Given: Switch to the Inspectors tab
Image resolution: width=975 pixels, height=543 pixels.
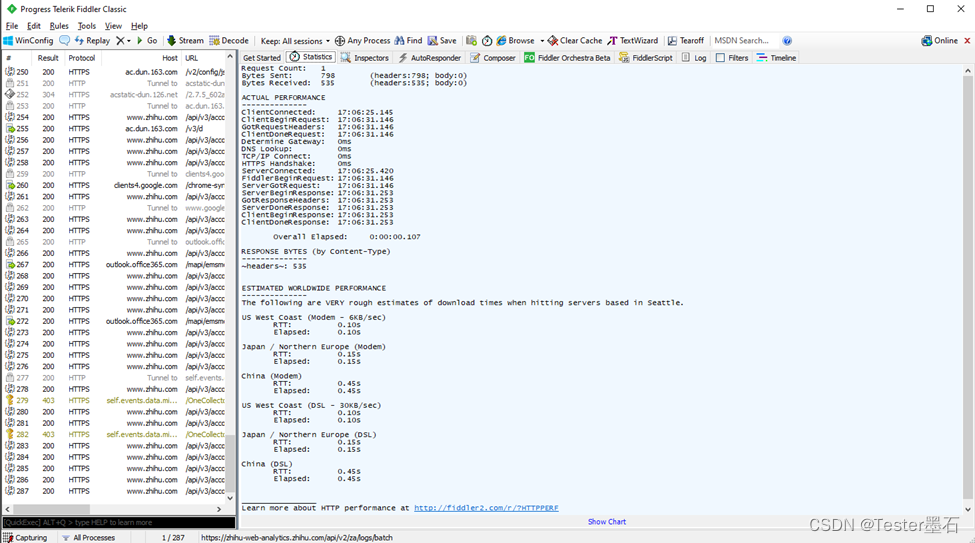Looking at the screenshot, I should pos(365,58).
